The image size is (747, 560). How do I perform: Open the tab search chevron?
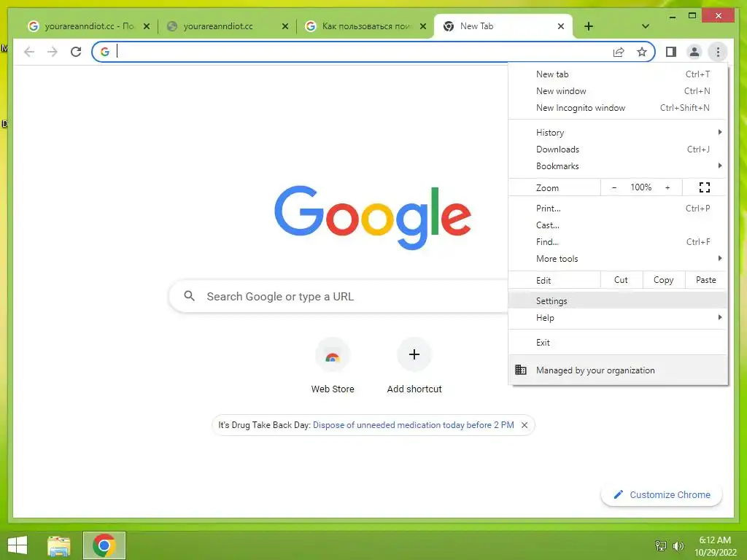coord(645,26)
